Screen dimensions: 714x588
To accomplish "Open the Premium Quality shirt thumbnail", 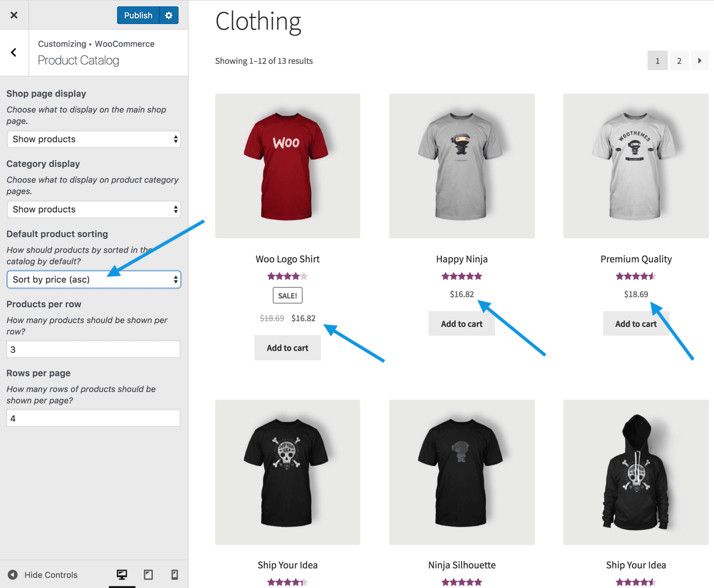I will click(x=636, y=166).
